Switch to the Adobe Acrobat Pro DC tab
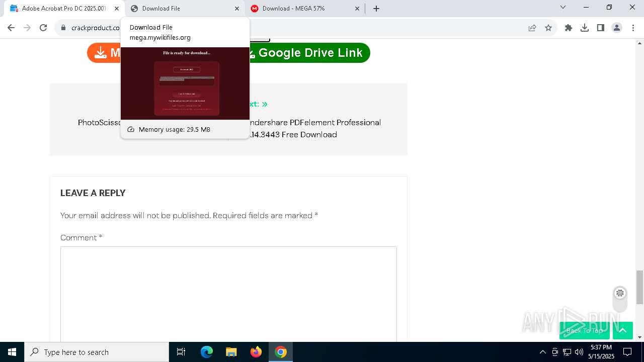This screenshot has height=362, width=644. pos(63,8)
